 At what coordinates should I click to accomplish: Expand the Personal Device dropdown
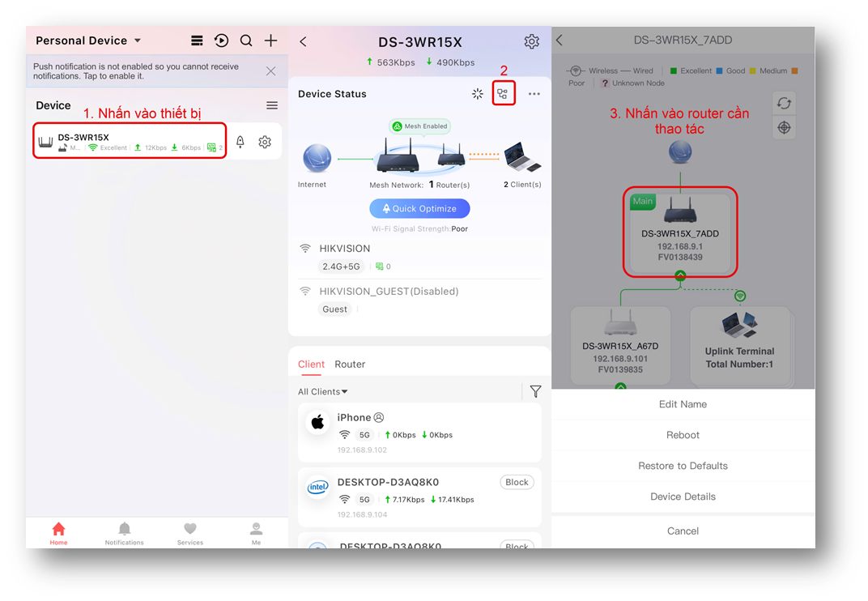point(138,40)
